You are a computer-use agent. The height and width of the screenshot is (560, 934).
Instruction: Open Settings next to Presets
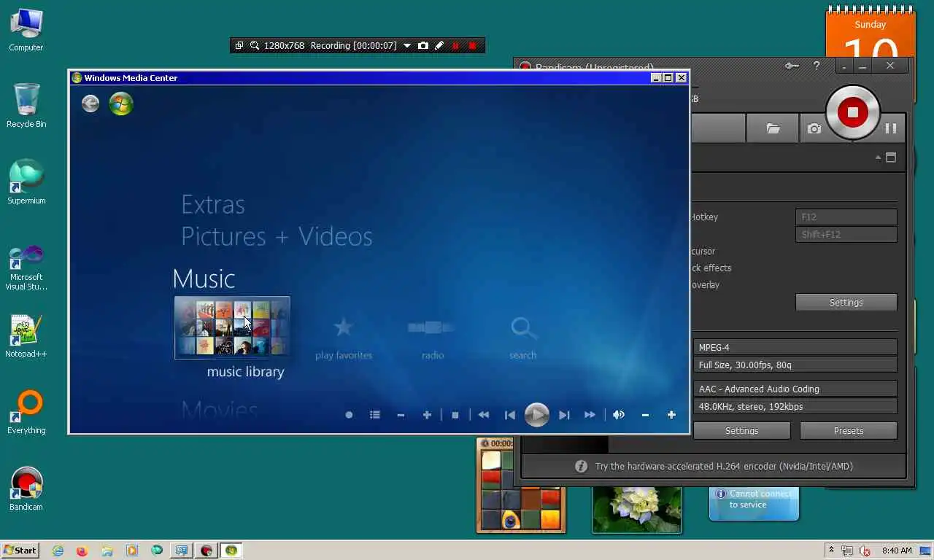[741, 431]
